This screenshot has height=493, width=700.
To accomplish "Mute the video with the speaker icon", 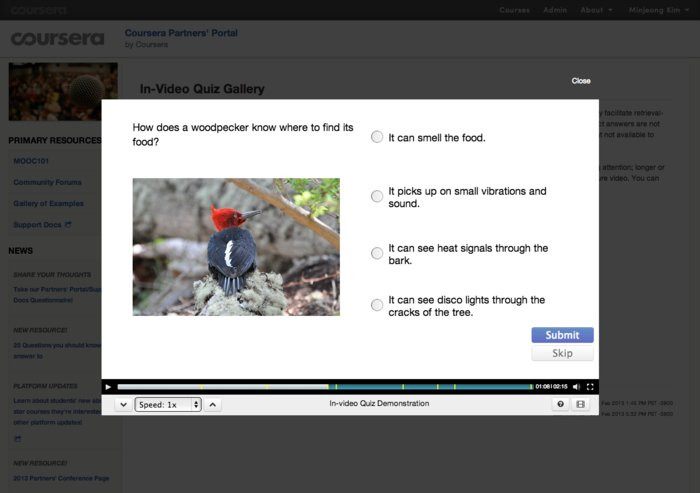I will pos(576,387).
